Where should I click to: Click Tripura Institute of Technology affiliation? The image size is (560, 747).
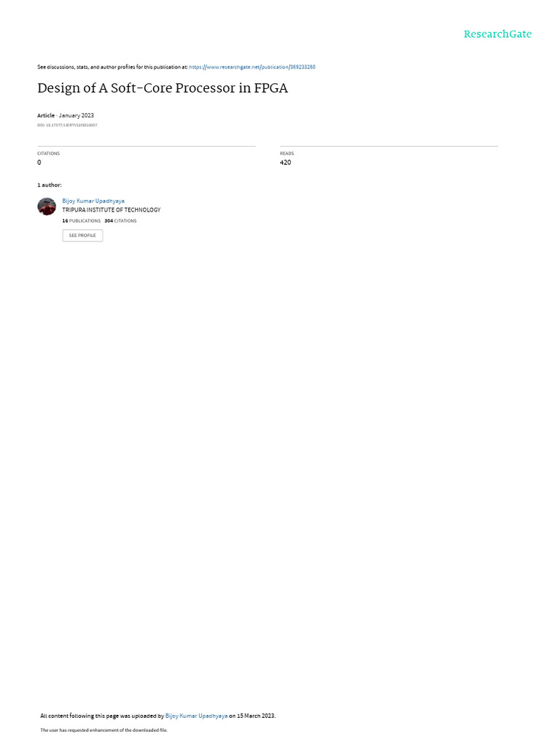(112, 209)
